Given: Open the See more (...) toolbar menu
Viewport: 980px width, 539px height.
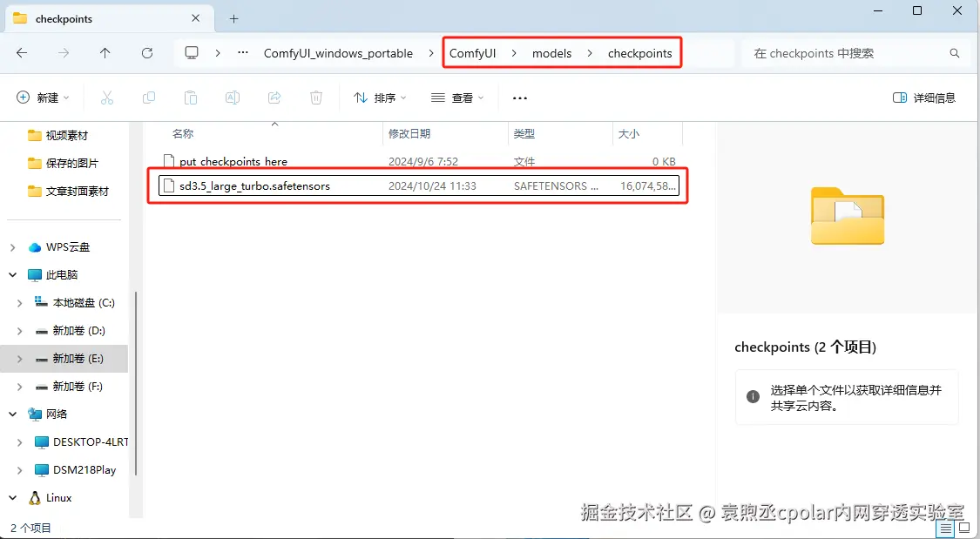Looking at the screenshot, I should (519, 98).
